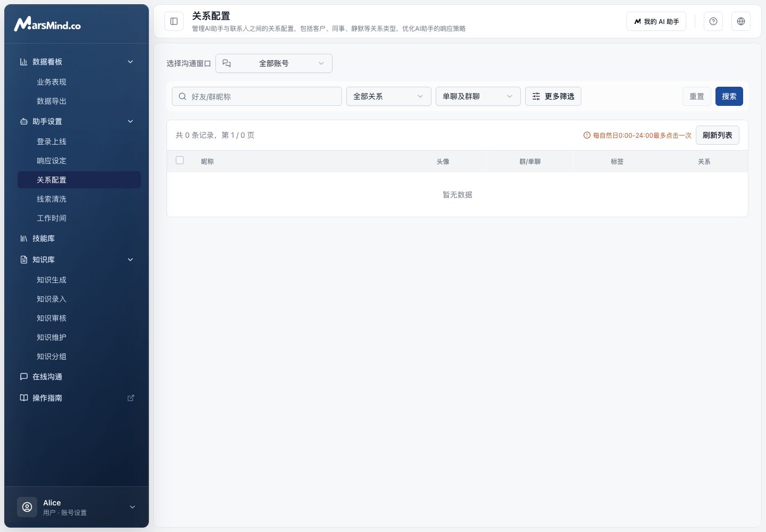766x532 pixels.
Task: Click the chat window icon in account selector
Action: tap(227, 63)
